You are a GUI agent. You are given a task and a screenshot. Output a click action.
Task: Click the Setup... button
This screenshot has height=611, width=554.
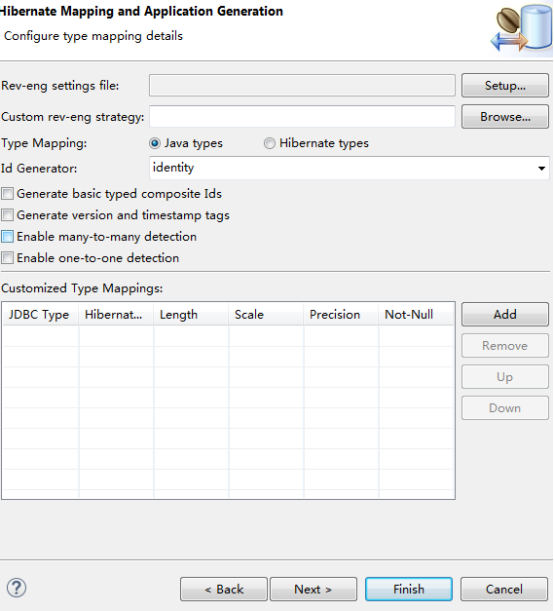(x=505, y=85)
